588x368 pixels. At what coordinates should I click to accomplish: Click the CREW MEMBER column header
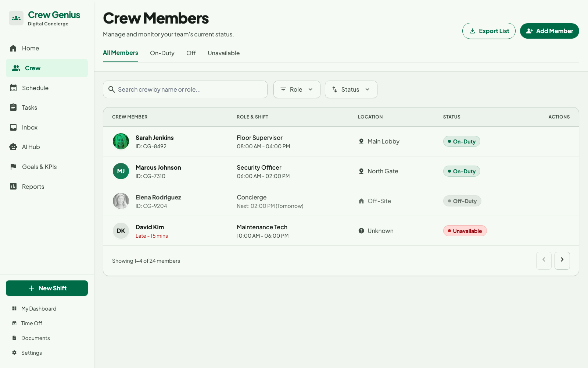(130, 117)
